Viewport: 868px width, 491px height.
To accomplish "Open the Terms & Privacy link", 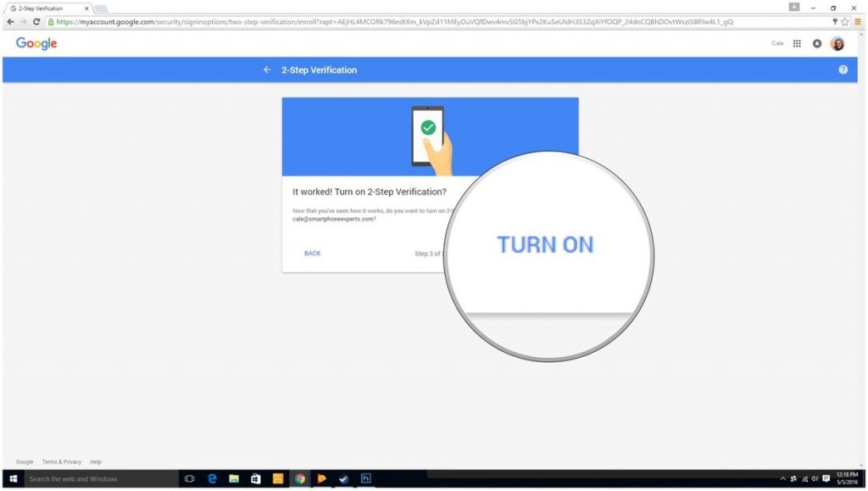I will pyautogui.click(x=61, y=461).
